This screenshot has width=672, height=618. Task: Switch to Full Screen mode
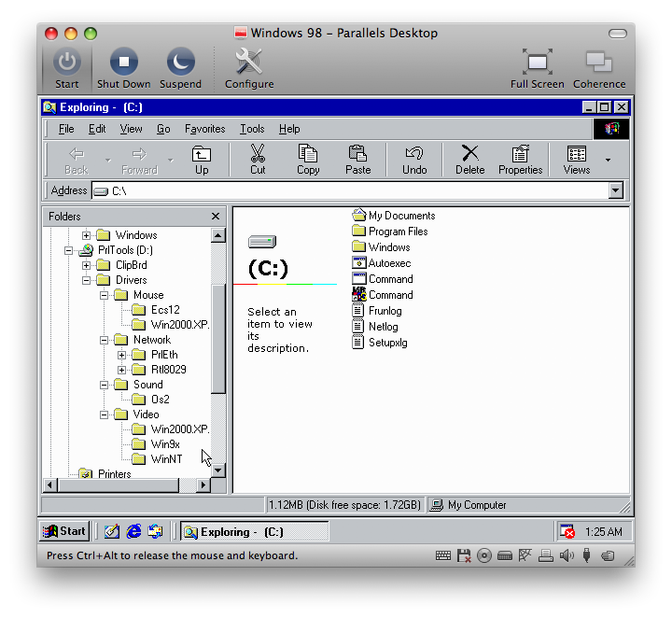(x=537, y=69)
